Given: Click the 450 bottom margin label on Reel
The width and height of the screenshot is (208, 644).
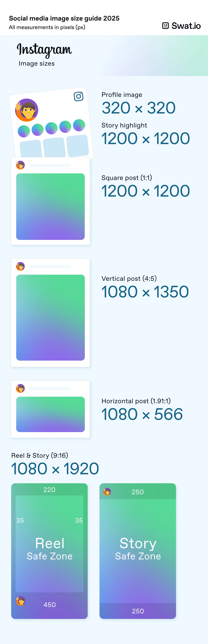Looking at the screenshot, I should point(50,605).
